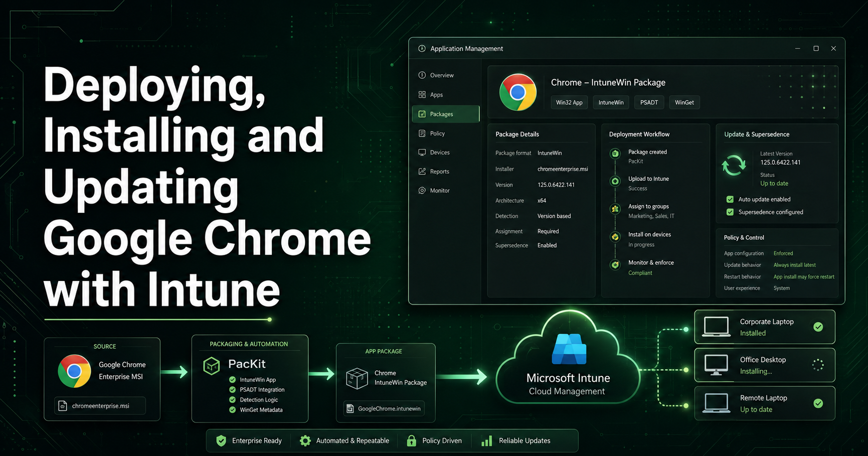Toggle the Auto update enabled checkbox
This screenshot has height=456, width=868.
point(730,199)
